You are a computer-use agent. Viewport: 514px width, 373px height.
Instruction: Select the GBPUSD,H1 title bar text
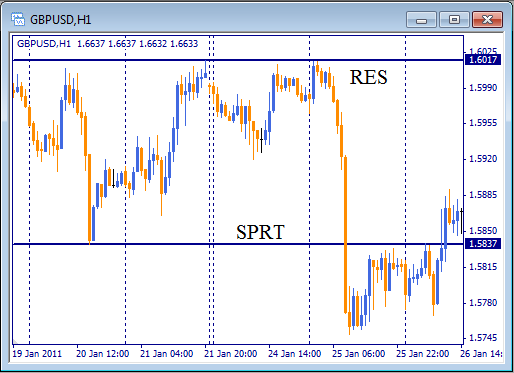(60, 20)
